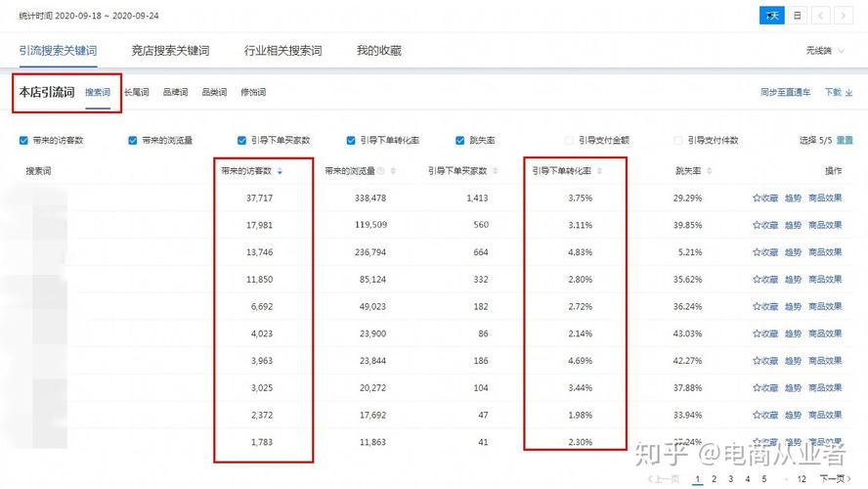
Task: Open 趋势 for the 6,692 visitors row
Action: pos(793,306)
